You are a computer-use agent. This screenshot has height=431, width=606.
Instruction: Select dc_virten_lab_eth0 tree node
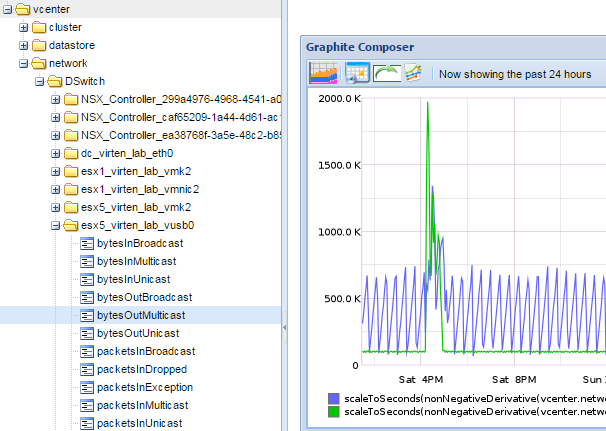pyautogui.click(x=127, y=153)
